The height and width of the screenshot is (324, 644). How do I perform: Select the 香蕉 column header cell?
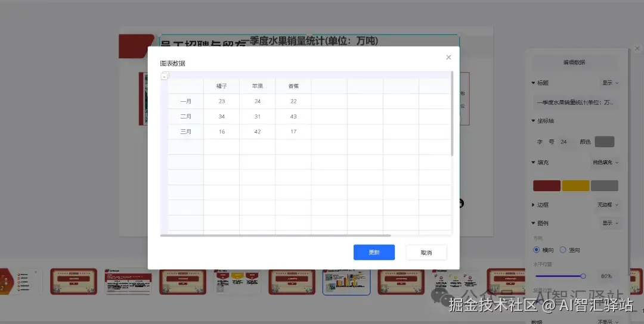pos(293,86)
